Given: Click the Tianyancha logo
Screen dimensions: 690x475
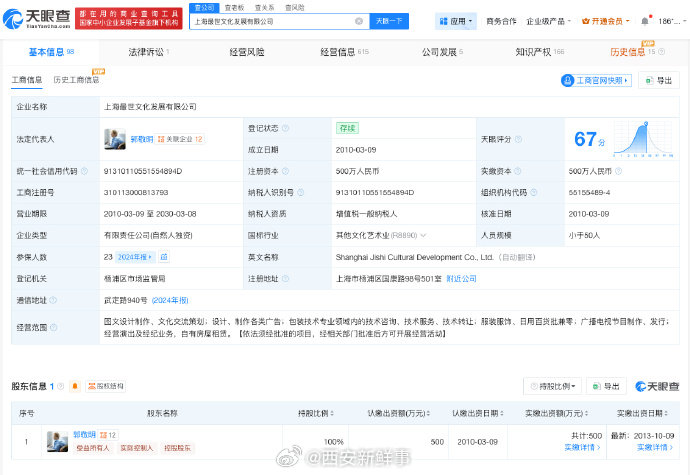Looking at the screenshot, I should tap(37, 18).
